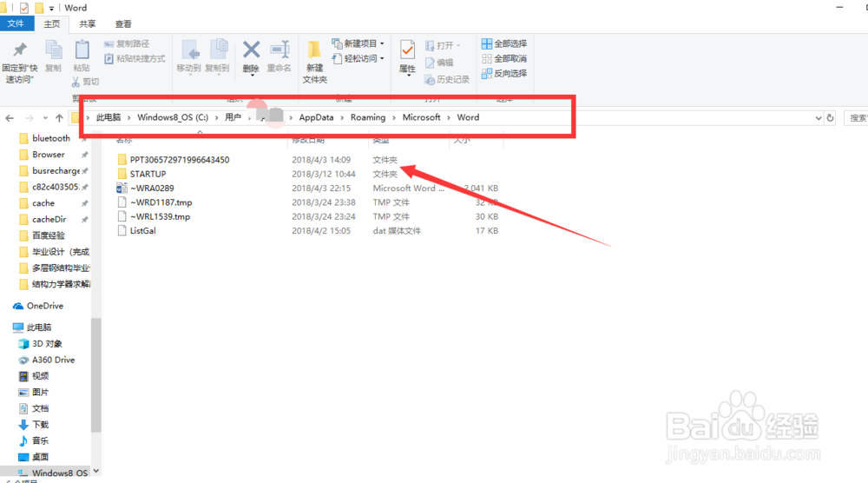Click the Cut scissors icon
This screenshot has width=868, height=483.
click(76, 82)
